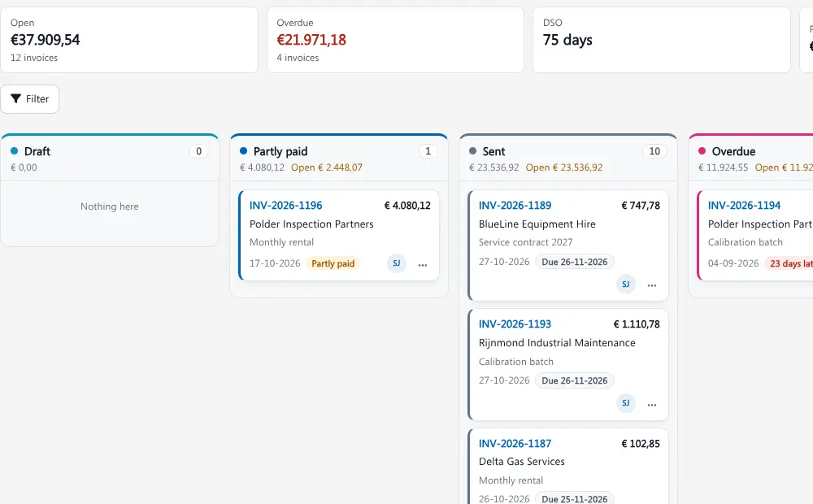Click BlueLine Equipment Hire customer name
This screenshot has height=504, width=813.
click(x=537, y=224)
